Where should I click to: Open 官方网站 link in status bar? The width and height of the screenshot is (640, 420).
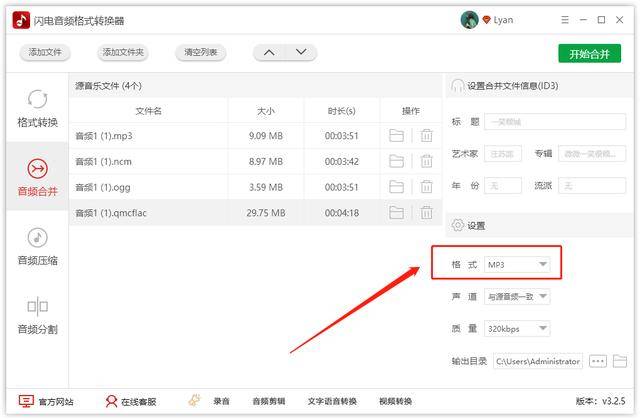coord(47,401)
